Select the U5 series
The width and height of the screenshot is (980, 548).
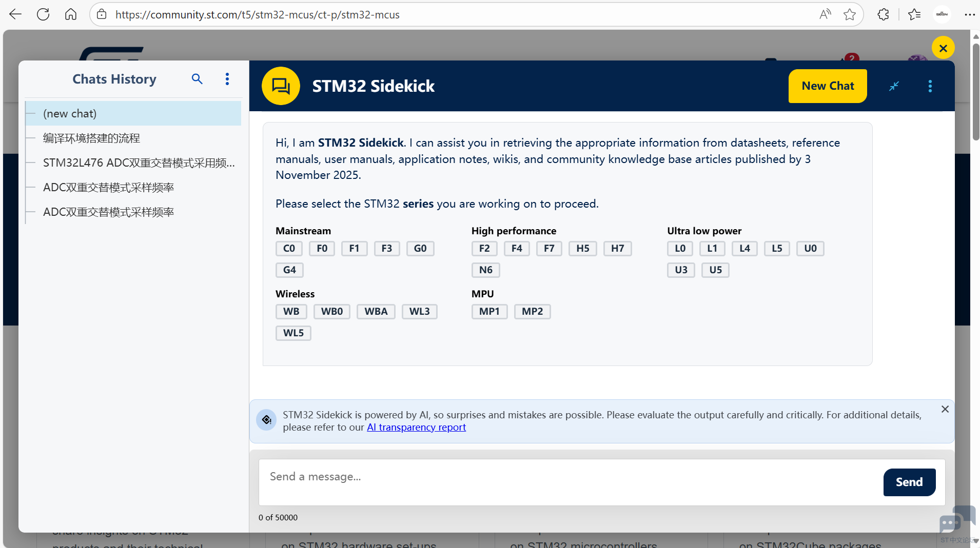tap(715, 270)
